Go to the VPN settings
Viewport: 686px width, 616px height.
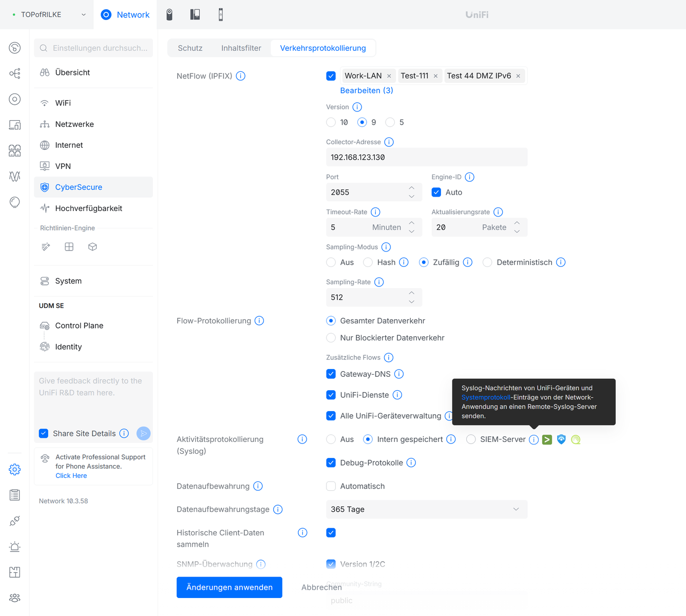click(93, 166)
